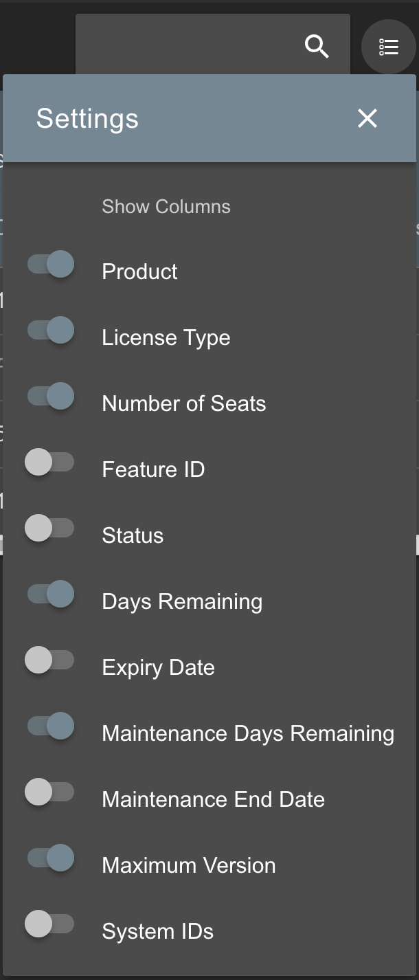The height and width of the screenshot is (980, 419).
Task: Enable the Feature ID column
Action: click(49, 463)
